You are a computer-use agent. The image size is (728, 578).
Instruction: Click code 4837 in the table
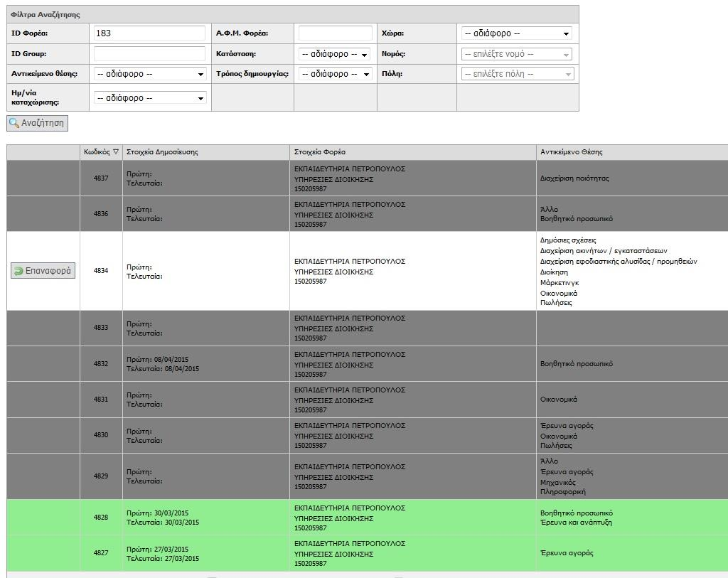click(x=101, y=178)
